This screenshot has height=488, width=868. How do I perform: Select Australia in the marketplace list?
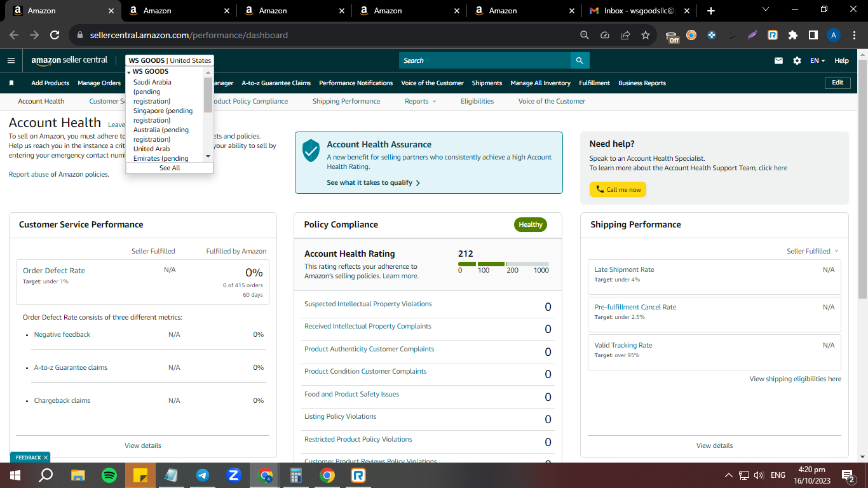[161, 135]
